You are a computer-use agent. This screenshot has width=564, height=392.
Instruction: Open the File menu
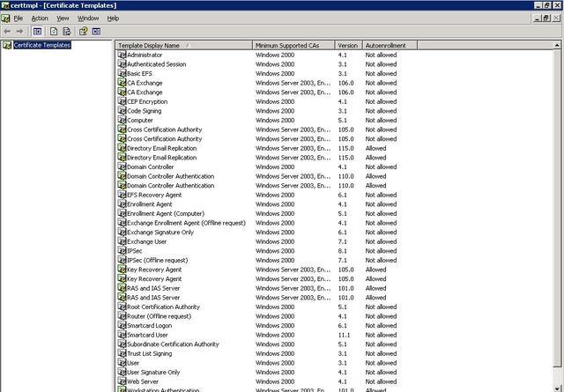(x=19, y=18)
